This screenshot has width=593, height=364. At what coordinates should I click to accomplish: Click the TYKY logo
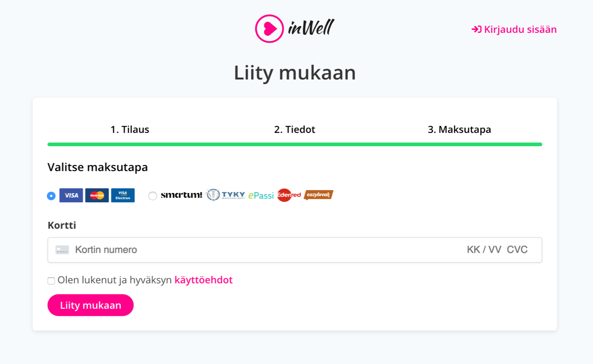click(226, 195)
